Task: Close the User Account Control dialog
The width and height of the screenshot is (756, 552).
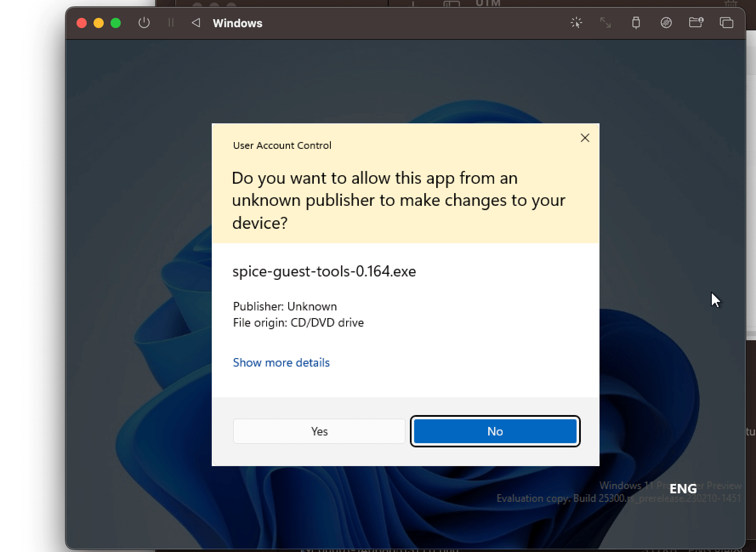Action: point(585,138)
